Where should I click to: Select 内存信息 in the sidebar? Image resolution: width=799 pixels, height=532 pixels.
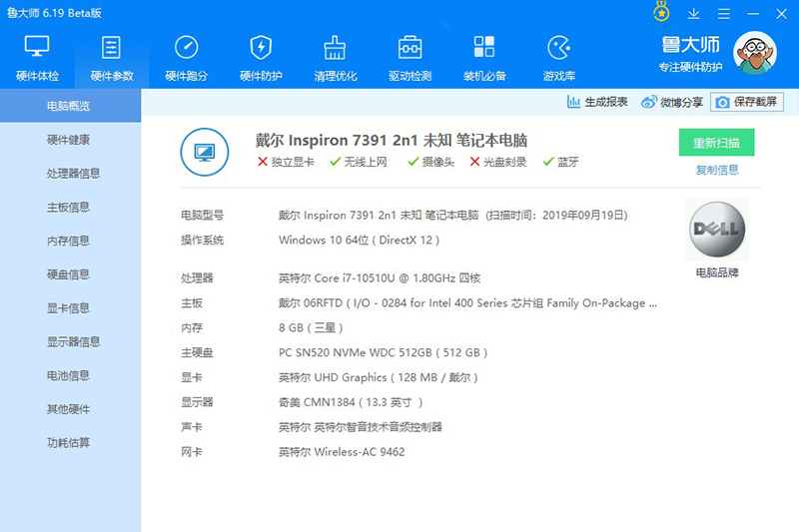point(70,241)
